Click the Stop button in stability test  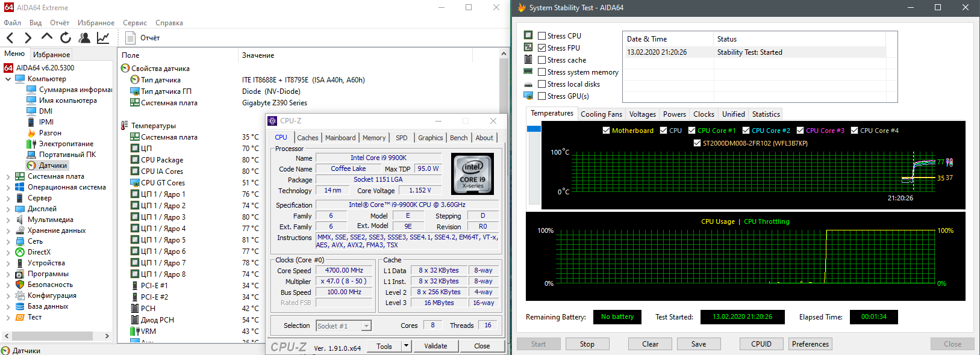[x=587, y=344]
